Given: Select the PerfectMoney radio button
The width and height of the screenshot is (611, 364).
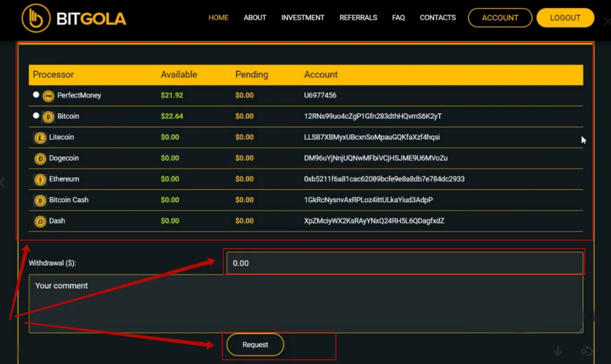Looking at the screenshot, I should click(36, 94).
